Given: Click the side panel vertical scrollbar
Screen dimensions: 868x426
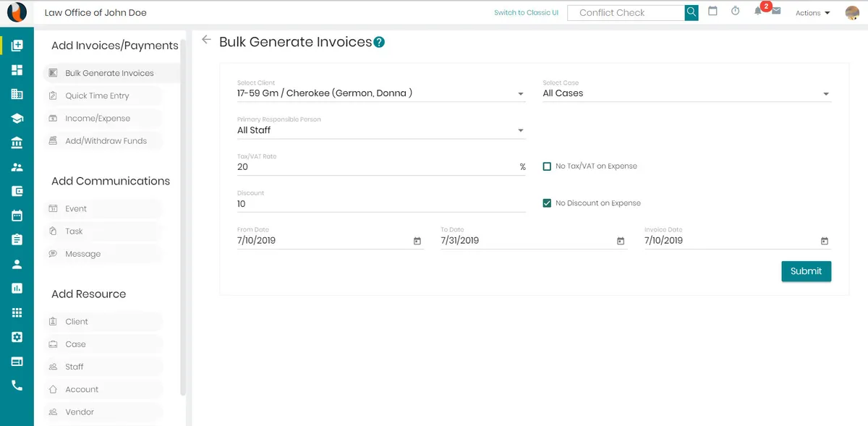Looking at the screenshot, I should coord(183,217).
